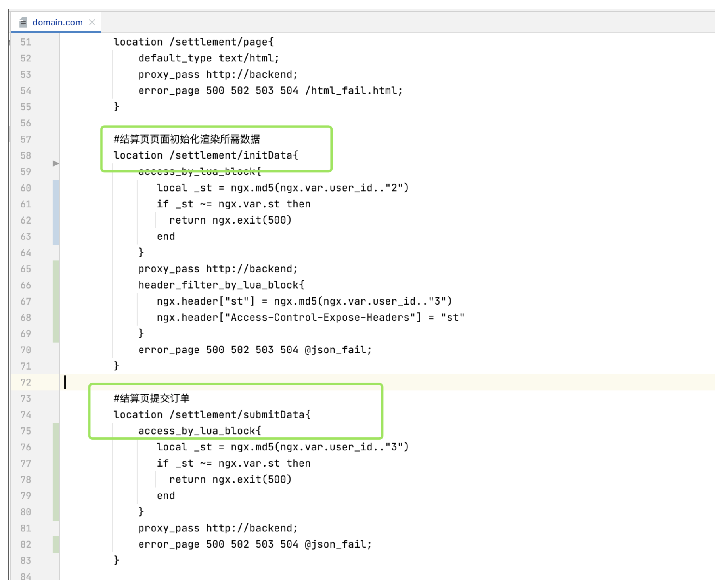Image resolution: width=723 pixels, height=588 pixels.
Task: Click the location /settlement/submitData text
Action: click(x=212, y=415)
